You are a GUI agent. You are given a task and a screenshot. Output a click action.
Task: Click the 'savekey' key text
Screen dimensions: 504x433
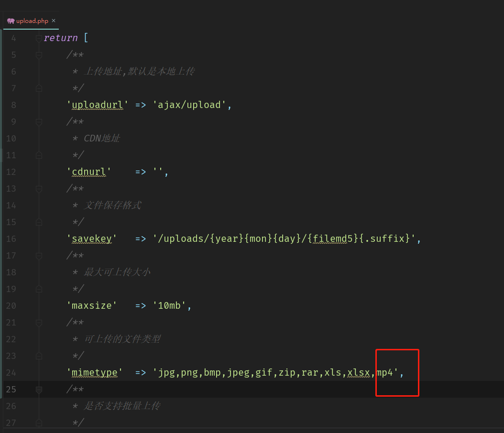point(92,238)
